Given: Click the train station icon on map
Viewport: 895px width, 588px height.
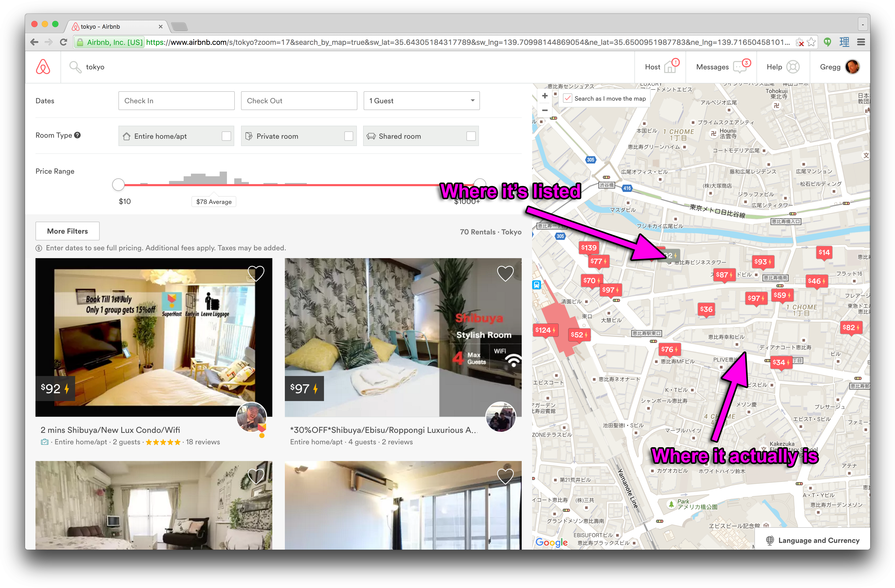Looking at the screenshot, I should (537, 284).
